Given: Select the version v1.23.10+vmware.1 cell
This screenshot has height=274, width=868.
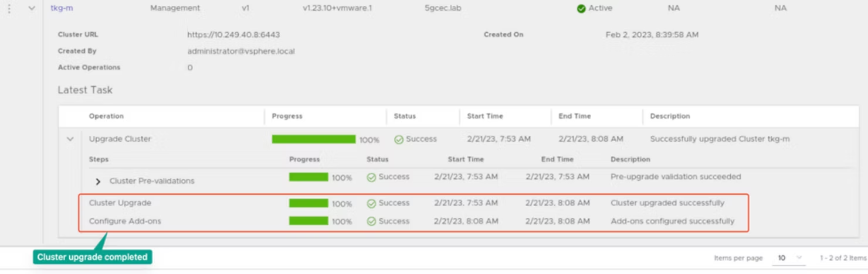Looking at the screenshot, I should click(x=337, y=8).
